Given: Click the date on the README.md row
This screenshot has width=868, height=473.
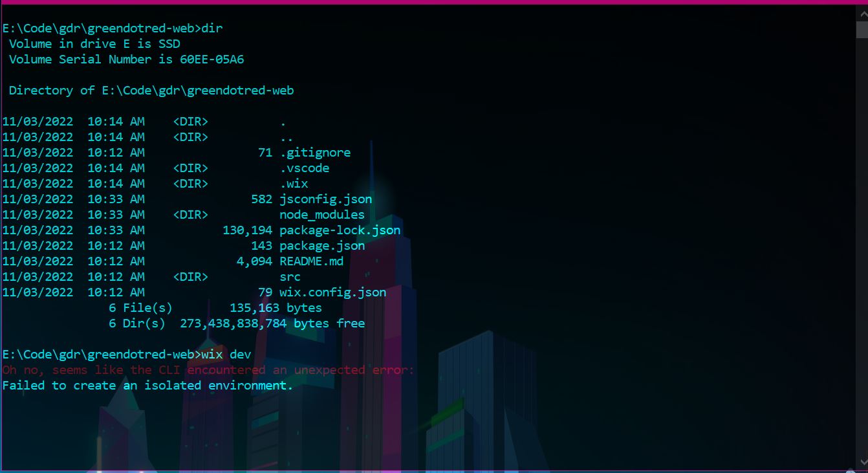Looking at the screenshot, I should click(x=38, y=261).
